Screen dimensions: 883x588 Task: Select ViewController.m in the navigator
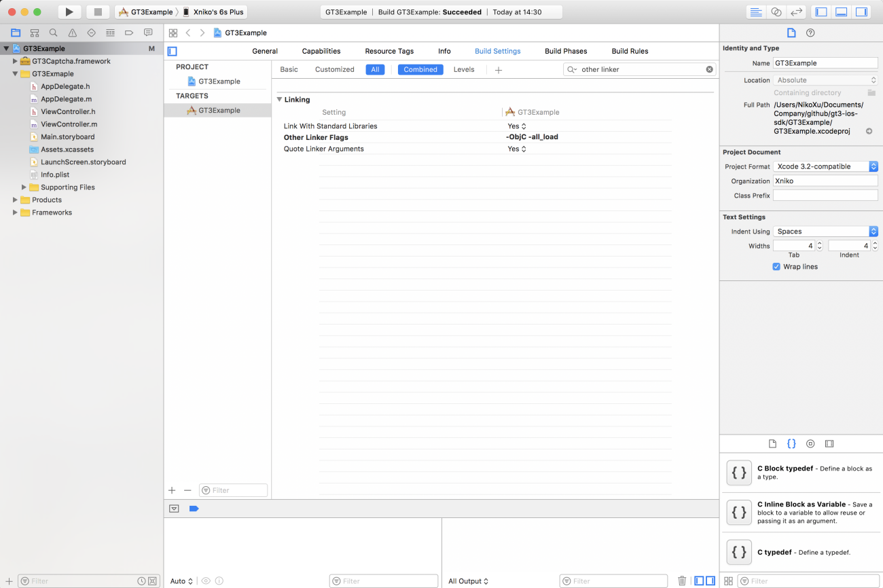coord(69,124)
